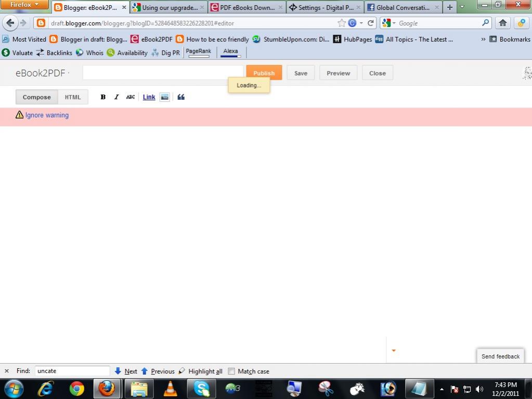Close the Find bar with X
This screenshot has height=399, width=532.
pos(7,371)
